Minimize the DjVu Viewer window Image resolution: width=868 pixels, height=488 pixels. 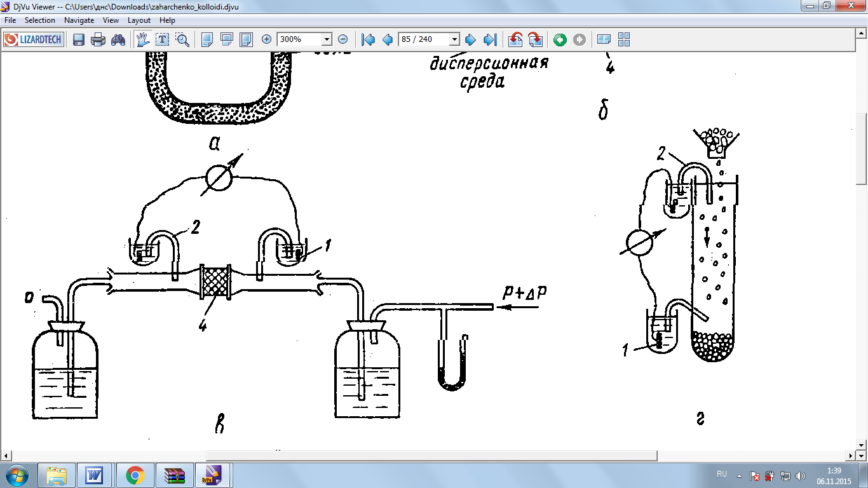point(808,6)
